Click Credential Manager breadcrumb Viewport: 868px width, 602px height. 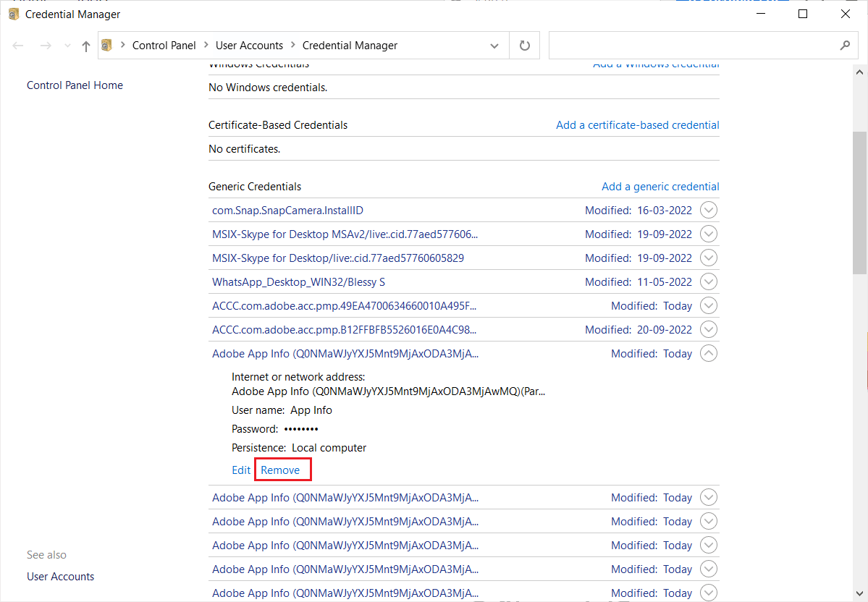[x=350, y=46]
